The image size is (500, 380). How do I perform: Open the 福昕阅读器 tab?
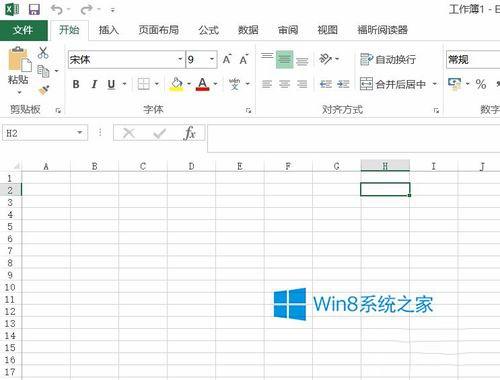click(383, 30)
